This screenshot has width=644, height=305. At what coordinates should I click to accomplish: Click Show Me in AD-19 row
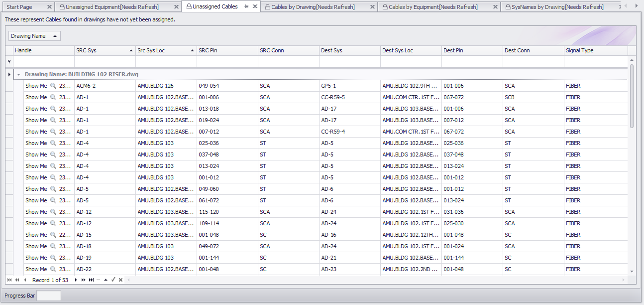tap(36, 258)
